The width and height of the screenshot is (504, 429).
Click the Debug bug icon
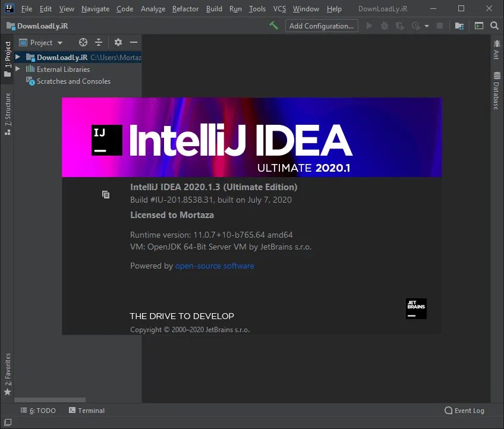(385, 26)
